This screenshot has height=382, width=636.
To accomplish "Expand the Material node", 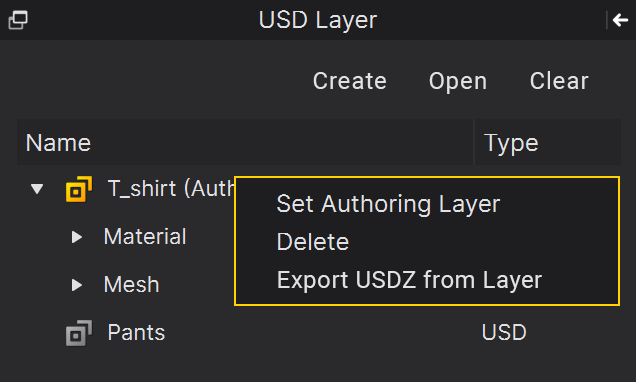I will coord(77,237).
